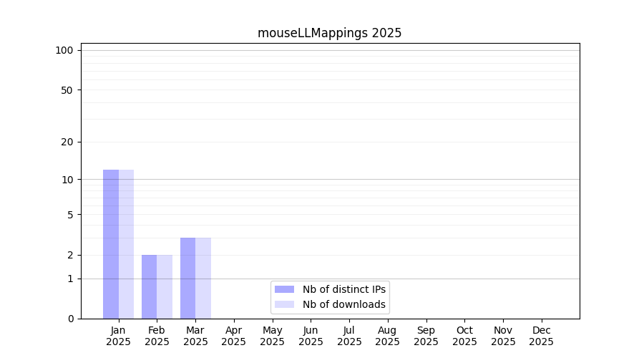Click the Jan 2025 x-axis label
Screen dimensions: 644x358
coord(119,336)
